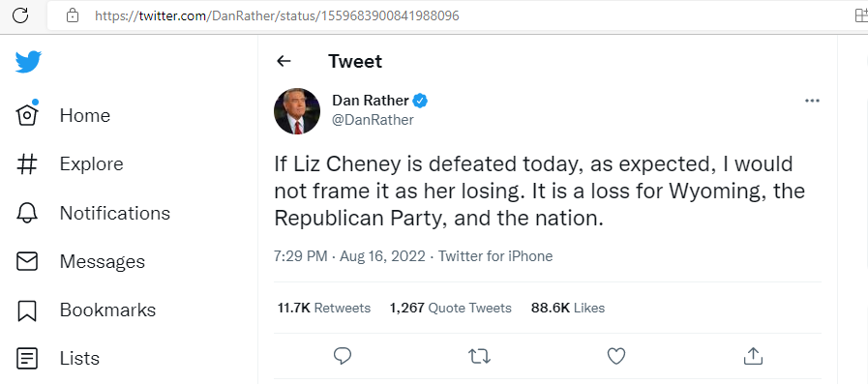This screenshot has width=868, height=384.
Task: Share the tweet via upload icon
Action: pos(753,356)
